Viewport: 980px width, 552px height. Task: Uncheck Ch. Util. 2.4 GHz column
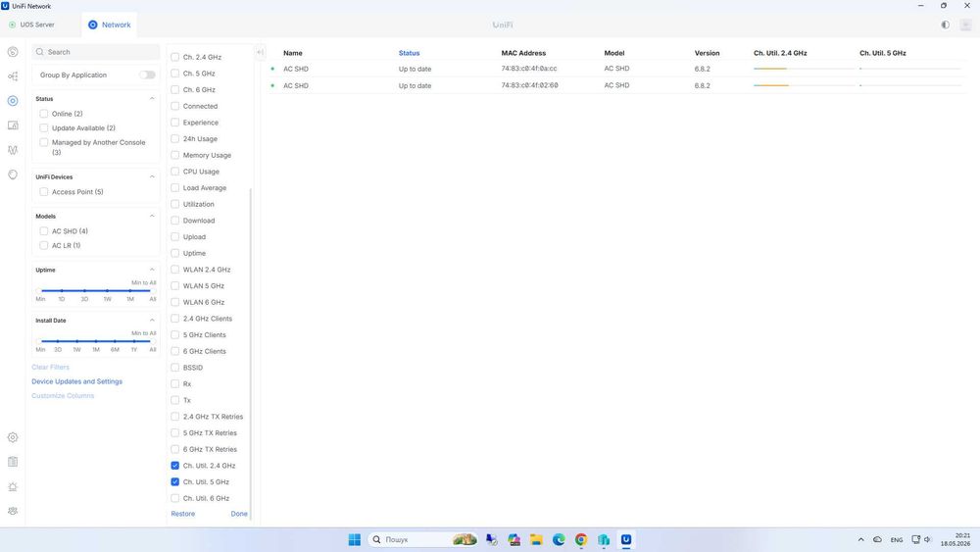175,466
